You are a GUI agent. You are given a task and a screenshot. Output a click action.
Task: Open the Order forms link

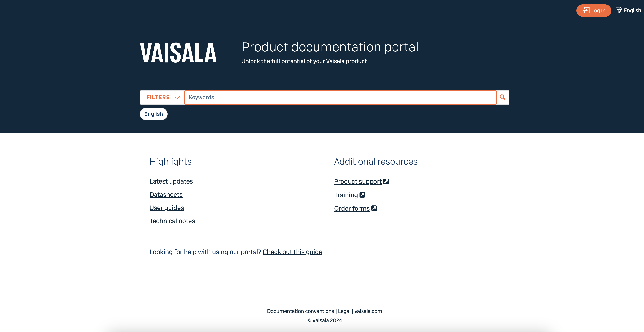coord(352,209)
